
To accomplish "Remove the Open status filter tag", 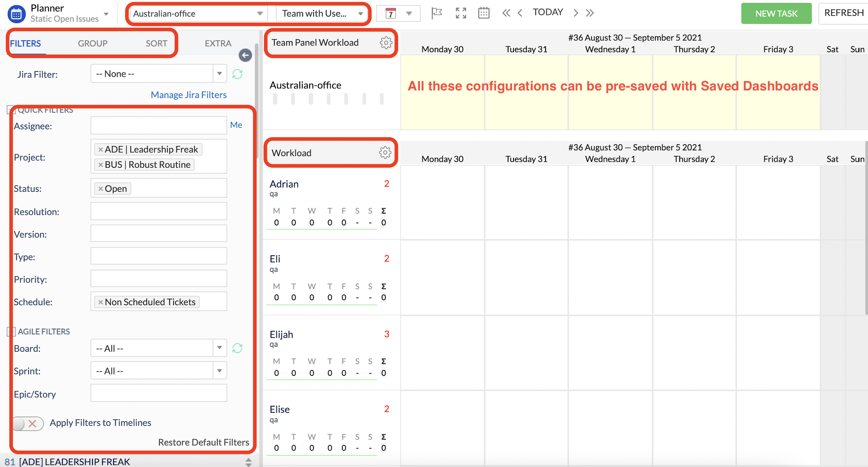I will [x=101, y=189].
